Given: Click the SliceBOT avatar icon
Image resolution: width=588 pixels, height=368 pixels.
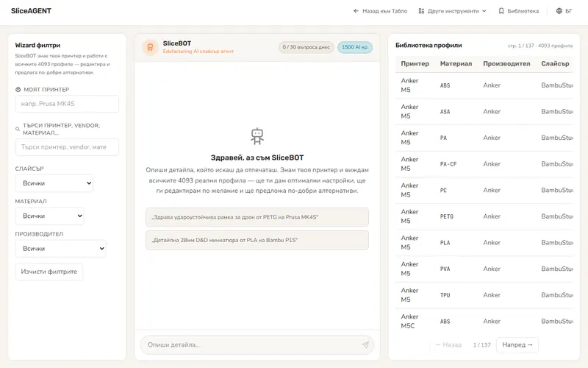Looking at the screenshot, I should coord(150,47).
